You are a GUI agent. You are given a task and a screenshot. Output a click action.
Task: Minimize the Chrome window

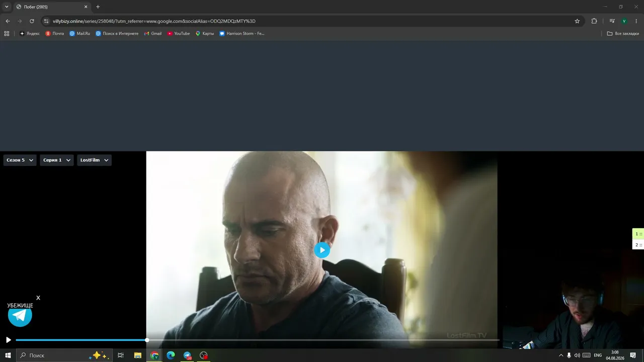click(606, 7)
